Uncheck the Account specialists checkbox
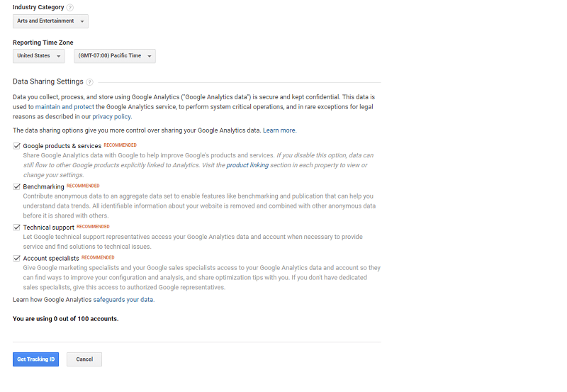567x392 pixels. point(16,258)
